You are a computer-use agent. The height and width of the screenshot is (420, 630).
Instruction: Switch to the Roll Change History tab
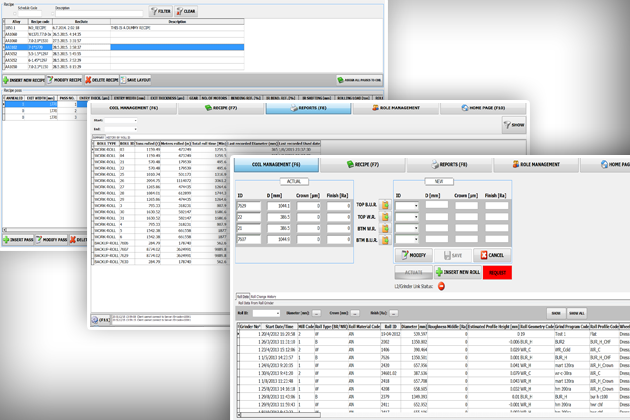coord(263,297)
